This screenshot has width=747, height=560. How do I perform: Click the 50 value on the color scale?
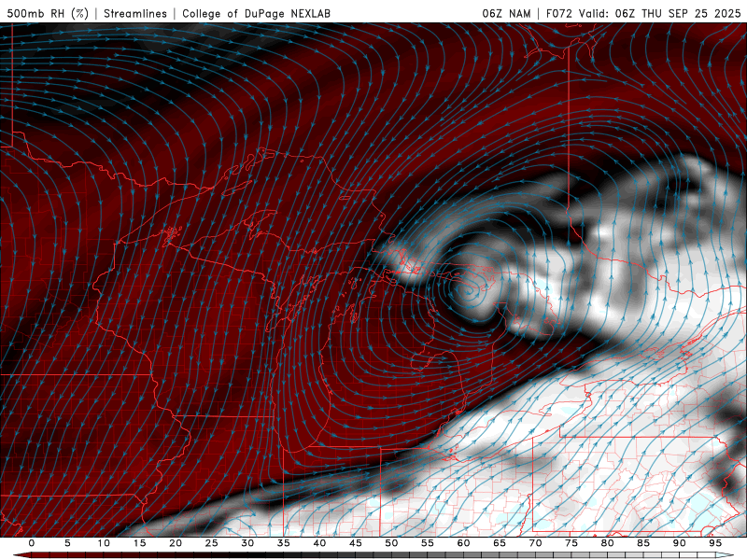(x=391, y=543)
